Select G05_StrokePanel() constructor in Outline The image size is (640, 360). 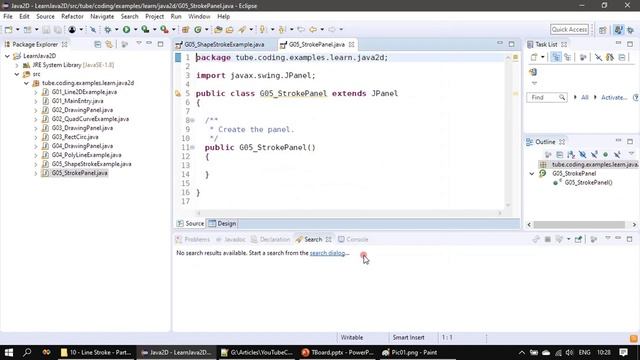tap(588, 183)
